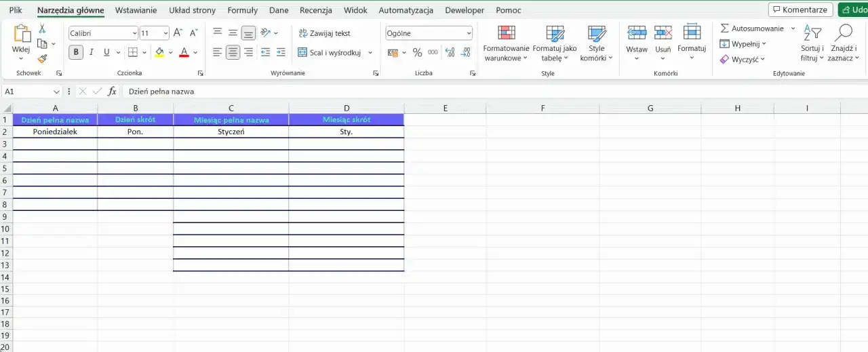Click the Format Painter brush icon
The width and height of the screenshot is (868, 352).
pyautogui.click(x=42, y=59)
